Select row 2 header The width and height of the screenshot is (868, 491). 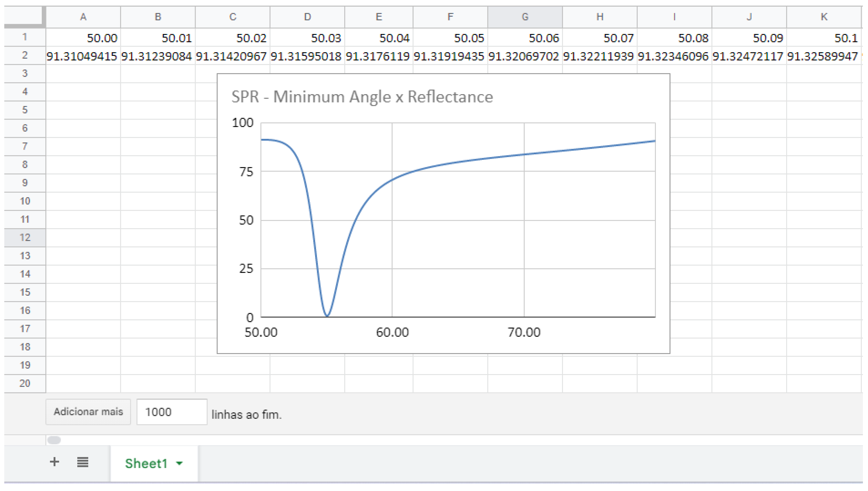pos(25,55)
